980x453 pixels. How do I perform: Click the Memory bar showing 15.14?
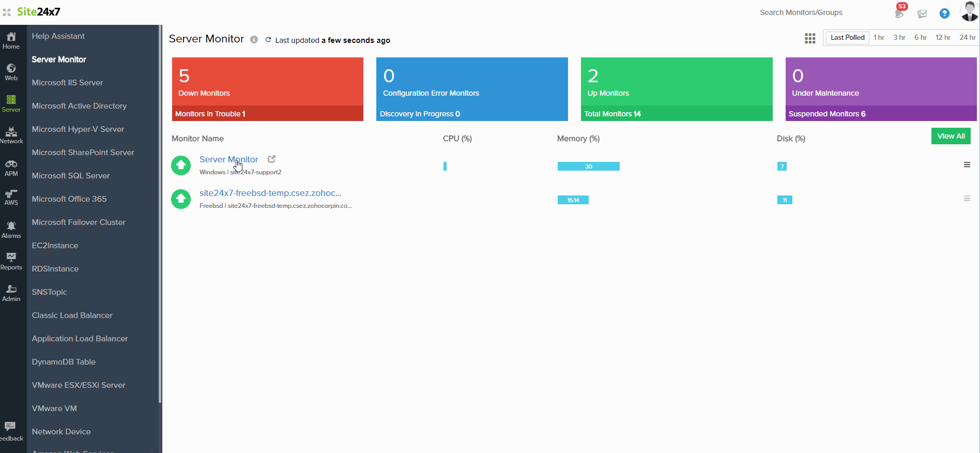573,200
